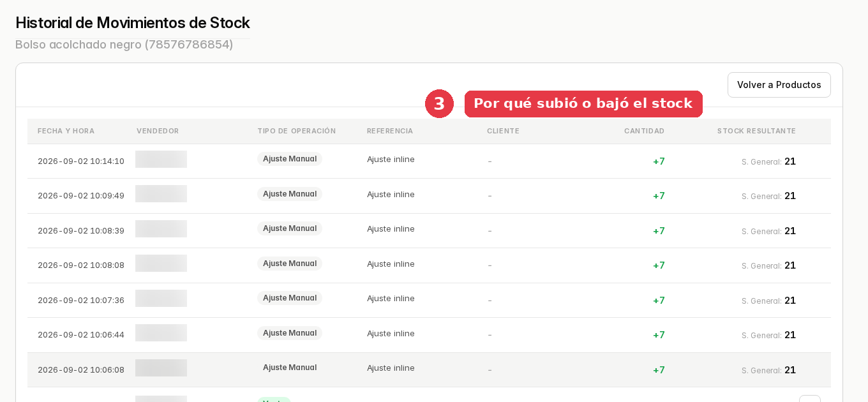868x402 pixels.
Task: Click S. General: 21 in the 10:09:49 row
Action: (x=768, y=196)
